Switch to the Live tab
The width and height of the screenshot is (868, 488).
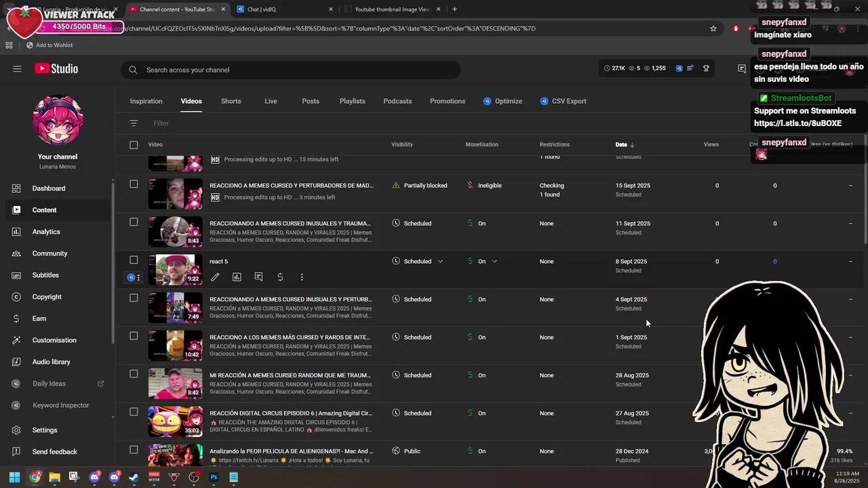tap(271, 101)
